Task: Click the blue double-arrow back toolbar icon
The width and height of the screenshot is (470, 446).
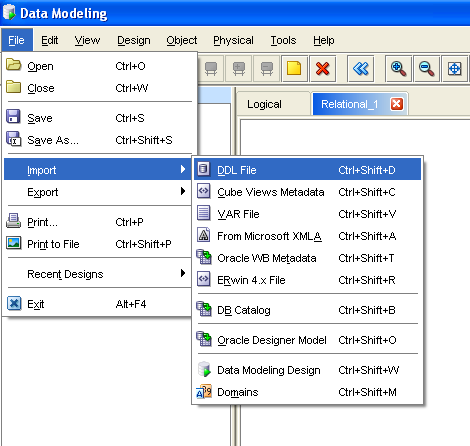Action: (361, 69)
